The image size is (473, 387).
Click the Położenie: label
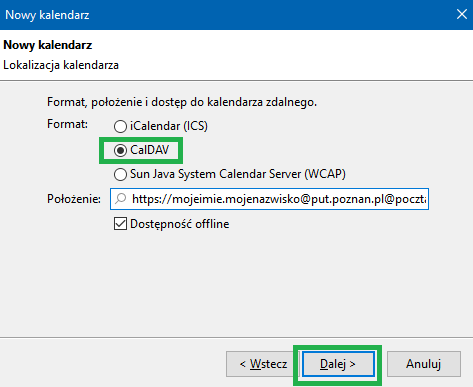tap(74, 199)
